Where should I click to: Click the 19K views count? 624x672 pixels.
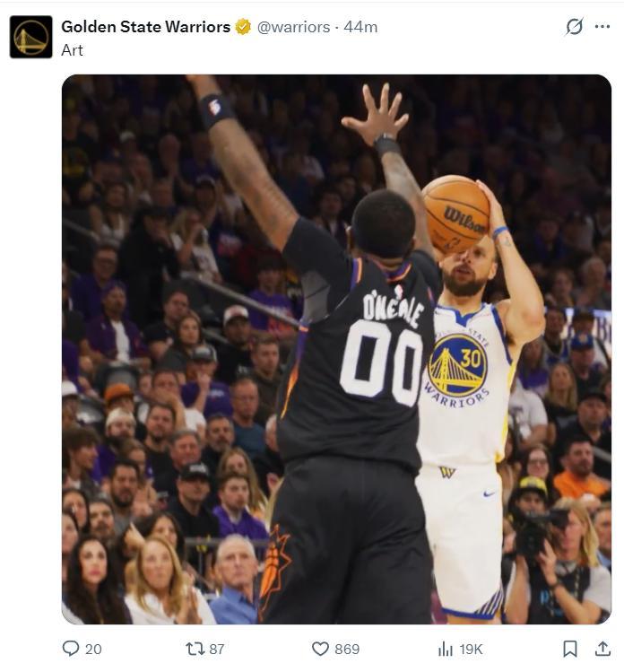pyautogui.click(x=472, y=649)
